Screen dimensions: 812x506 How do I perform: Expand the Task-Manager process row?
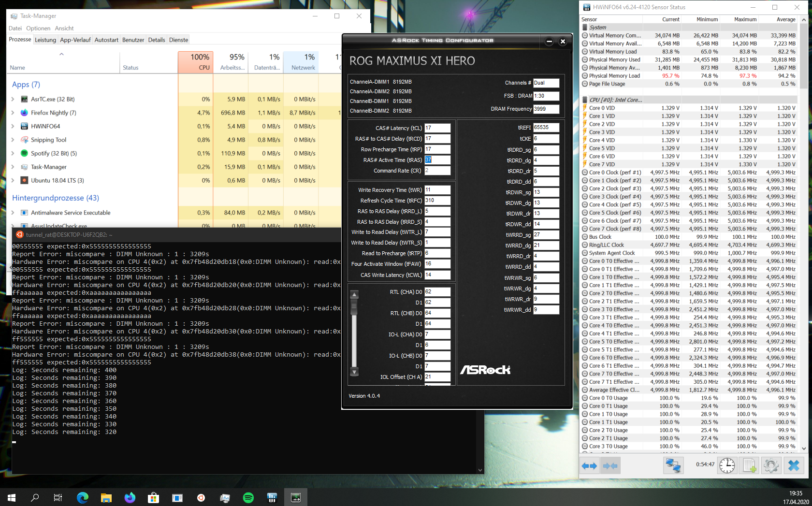[13, 167]
